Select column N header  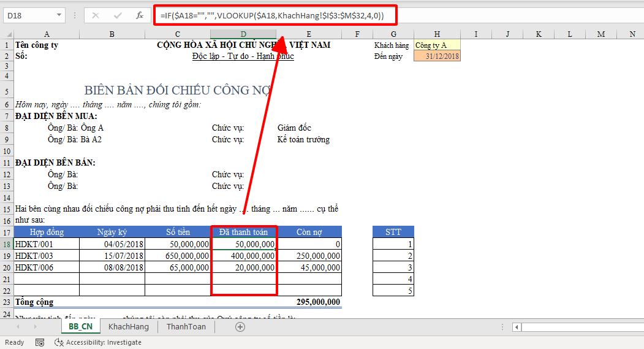click(x=632, y=34)
